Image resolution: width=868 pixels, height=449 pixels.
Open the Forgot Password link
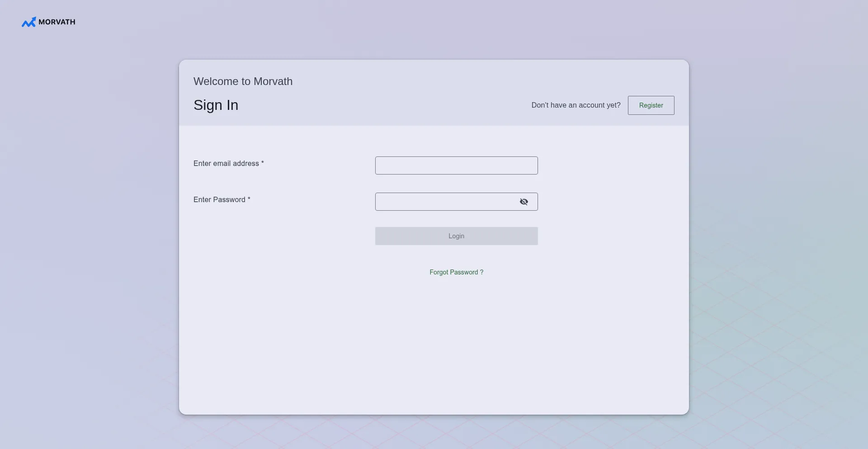457,272
